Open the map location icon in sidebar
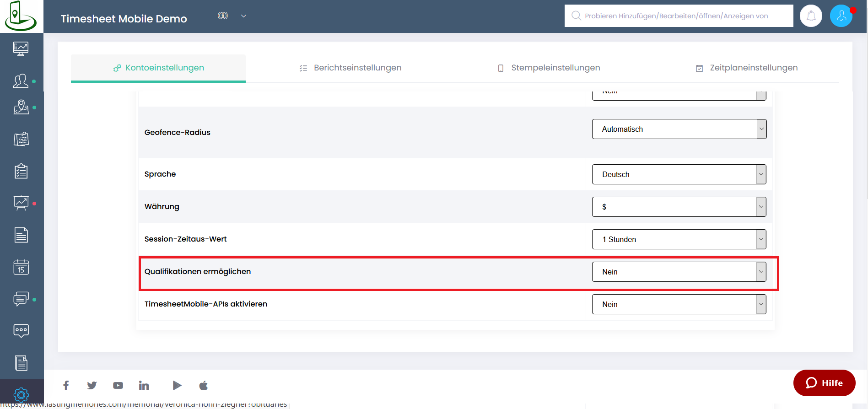The image size is (868, 409). (x=21, y=108)
